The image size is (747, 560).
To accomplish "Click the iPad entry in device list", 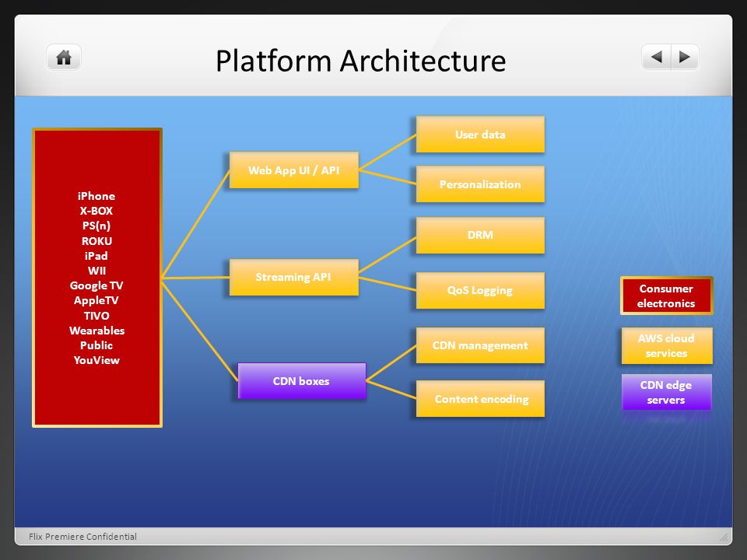I will (96, 256).
